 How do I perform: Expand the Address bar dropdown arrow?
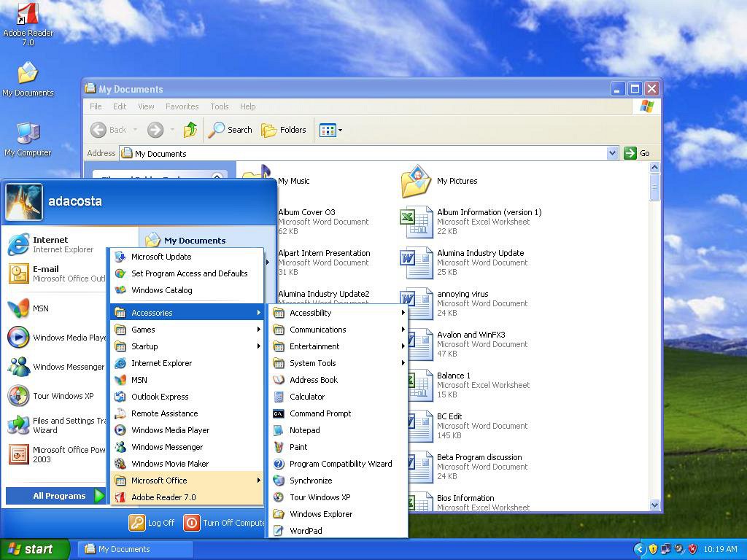[x=612, y=153]
